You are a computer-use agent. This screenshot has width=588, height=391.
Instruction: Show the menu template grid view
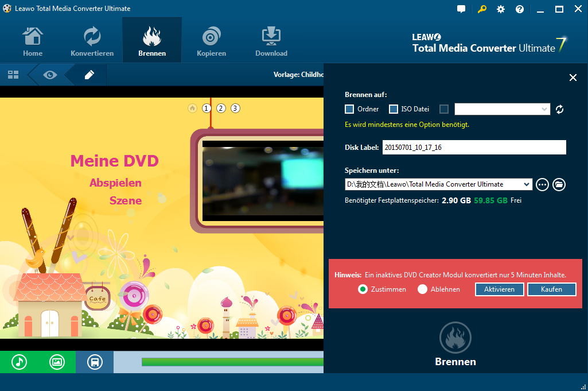(x=13, y=75)
